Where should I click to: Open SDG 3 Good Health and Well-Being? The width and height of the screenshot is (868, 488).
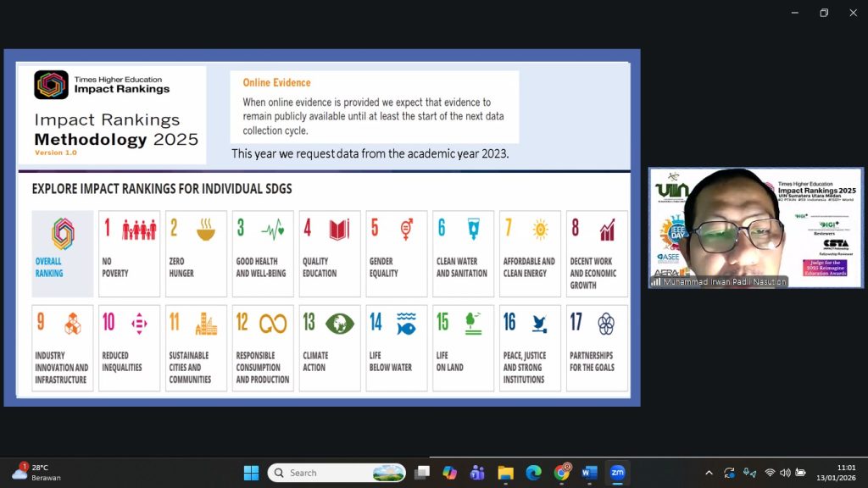263,253
